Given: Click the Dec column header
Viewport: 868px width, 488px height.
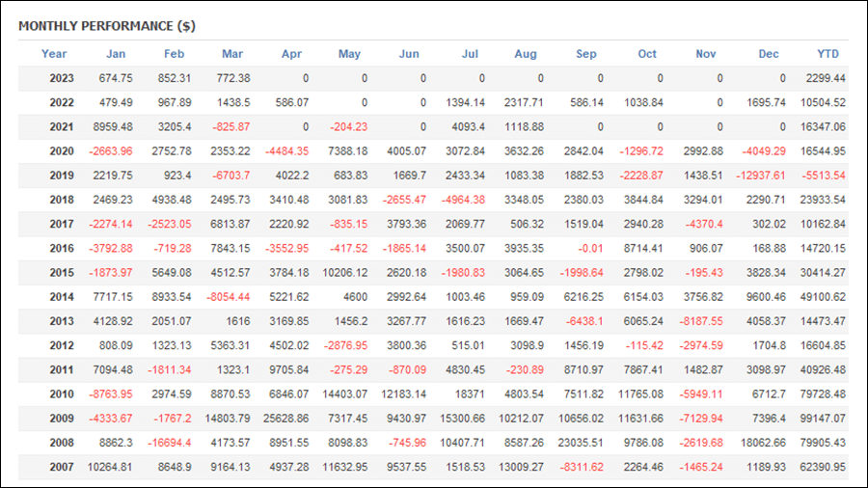Looking at the screenshot, I should pyautogui.click(x=769, y=54).
